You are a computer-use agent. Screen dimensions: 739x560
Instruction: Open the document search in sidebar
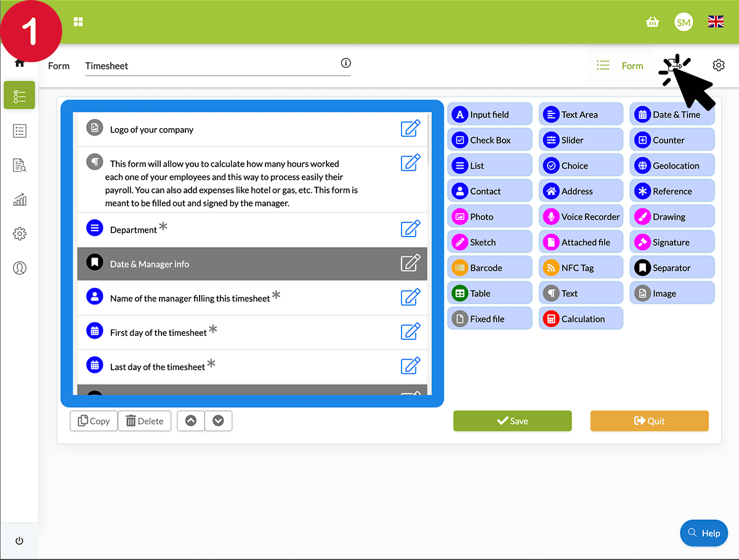click(x=19, y=165)
